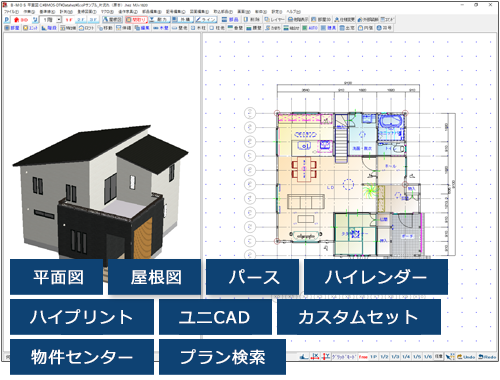Open the ヘルプ help menu
The image size is (500, 380).
coord(294,12)
